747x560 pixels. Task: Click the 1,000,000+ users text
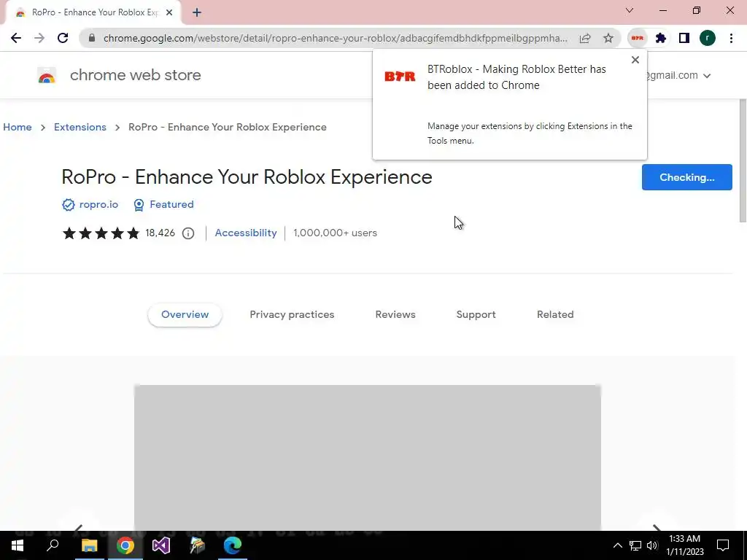click(336, 233)
